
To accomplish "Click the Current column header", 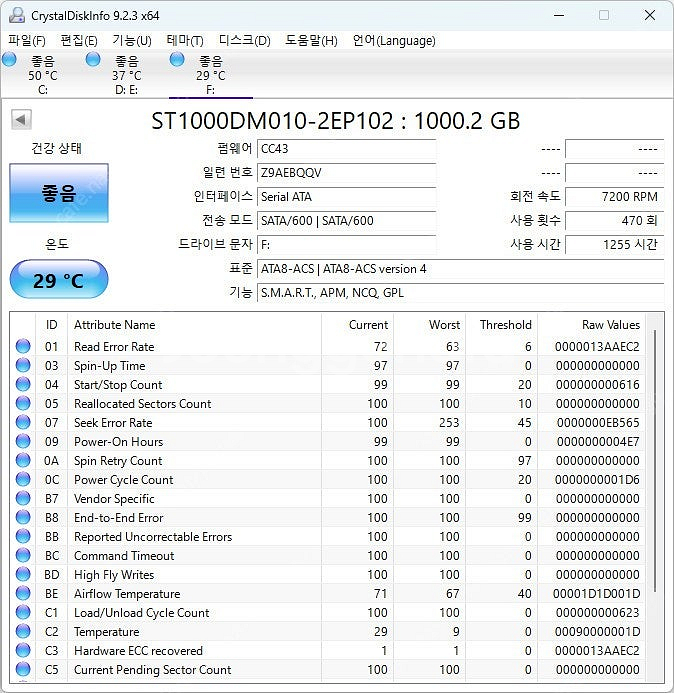I will coord(358,325).
